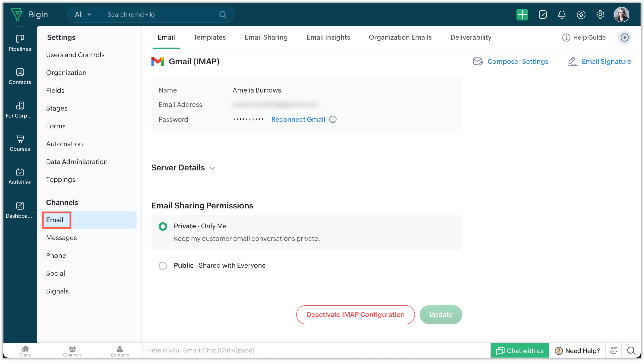This screenshot has width=644, height=361.
Task: Open the All search filter dropdown
Action: [83, 15]
